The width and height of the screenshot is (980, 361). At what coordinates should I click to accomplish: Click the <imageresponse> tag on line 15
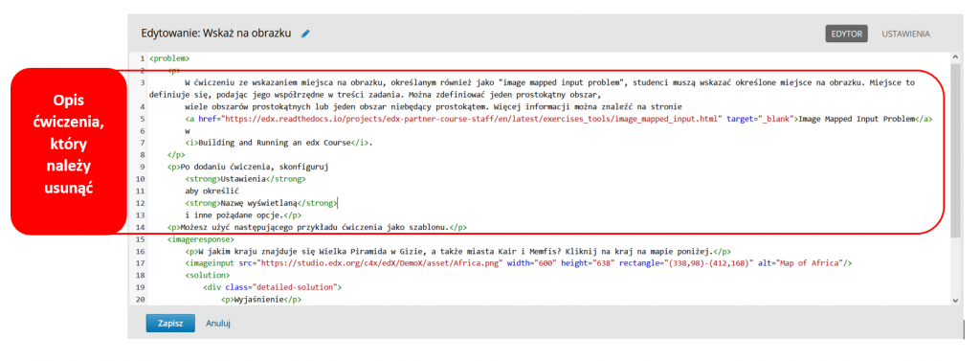click(x=201, y=239)
